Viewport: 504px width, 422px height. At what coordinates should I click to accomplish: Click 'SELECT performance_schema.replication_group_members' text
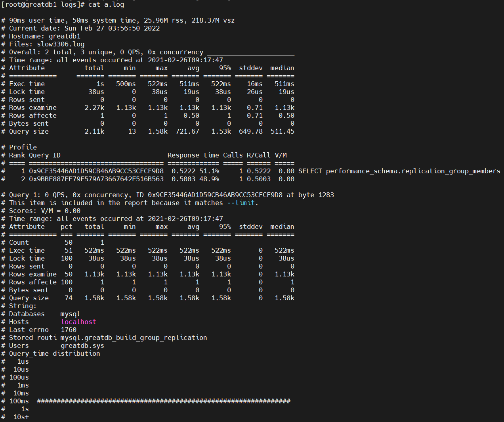coord(399,171)
